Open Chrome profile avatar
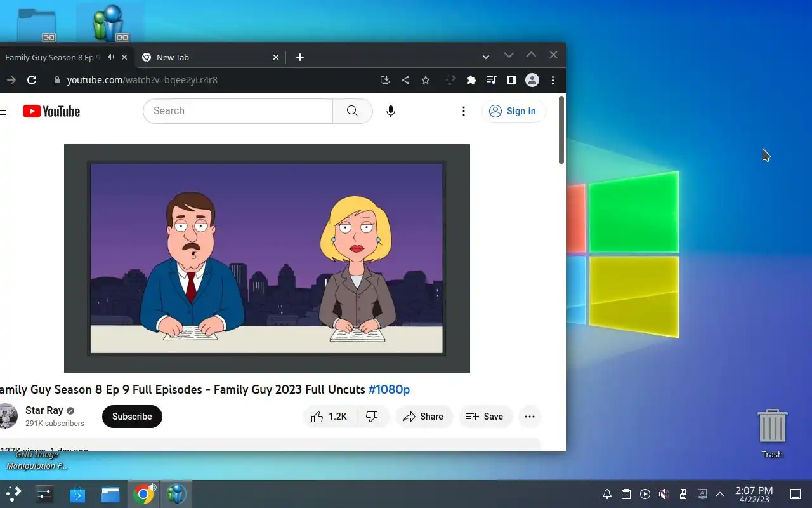 click(532, 80)
